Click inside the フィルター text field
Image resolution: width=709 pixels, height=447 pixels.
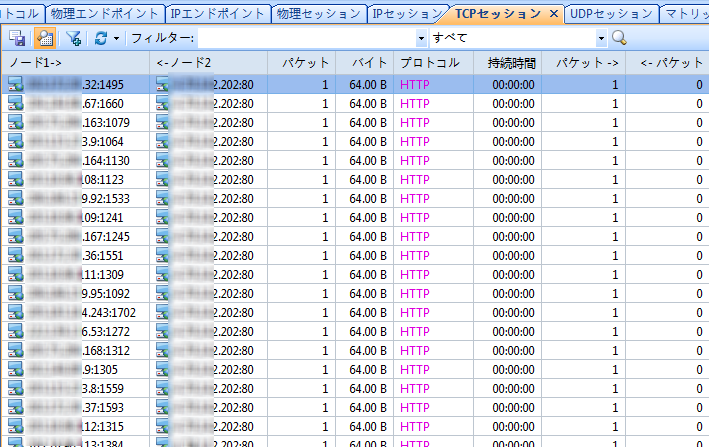click(x=305, y=38)
